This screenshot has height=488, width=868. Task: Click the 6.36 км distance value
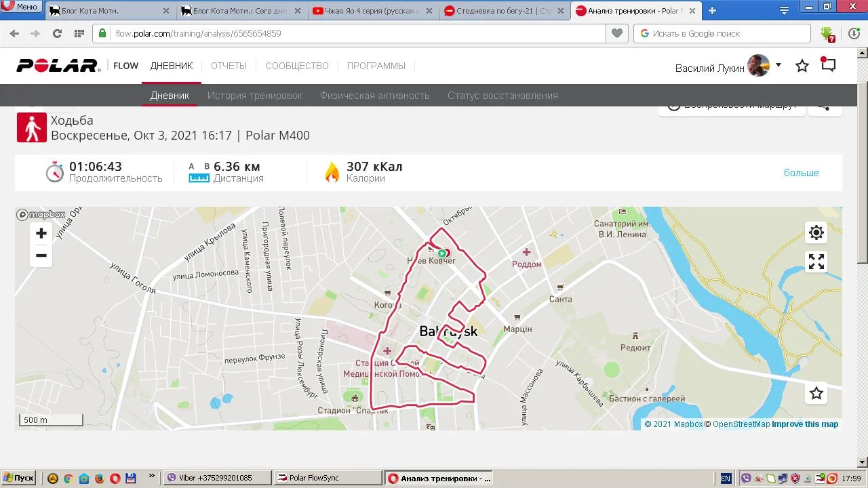237,166
